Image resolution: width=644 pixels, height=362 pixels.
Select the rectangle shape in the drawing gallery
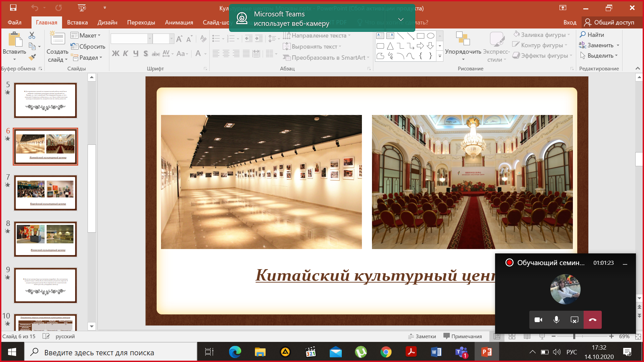coord(420,35)
